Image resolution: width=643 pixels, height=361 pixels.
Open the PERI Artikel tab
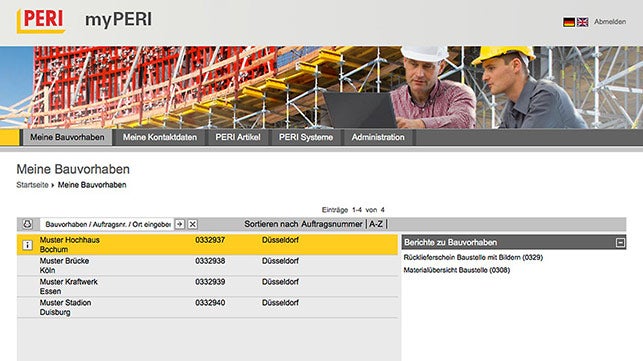(238, 137)
